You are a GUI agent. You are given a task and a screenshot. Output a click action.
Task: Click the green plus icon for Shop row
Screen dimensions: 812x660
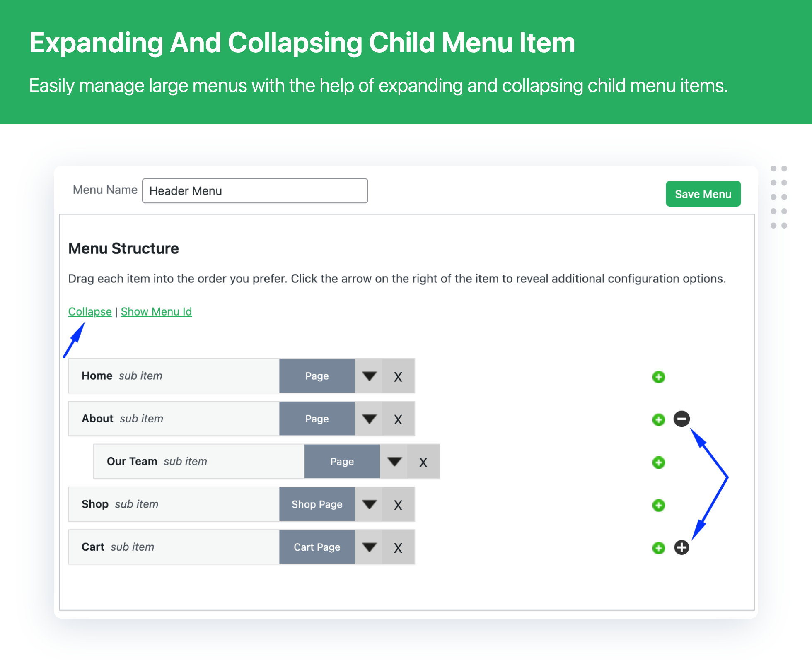pos(659,505)
